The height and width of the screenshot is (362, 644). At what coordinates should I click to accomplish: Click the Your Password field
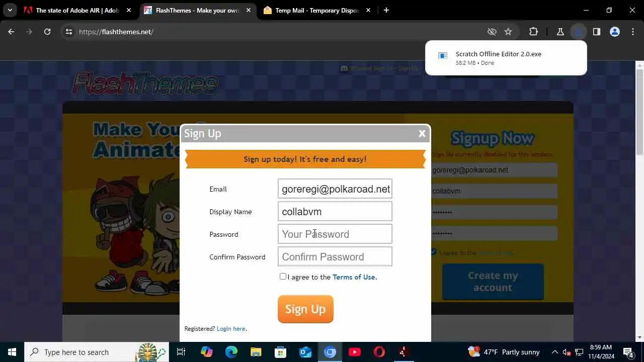[x=335, y=234]
